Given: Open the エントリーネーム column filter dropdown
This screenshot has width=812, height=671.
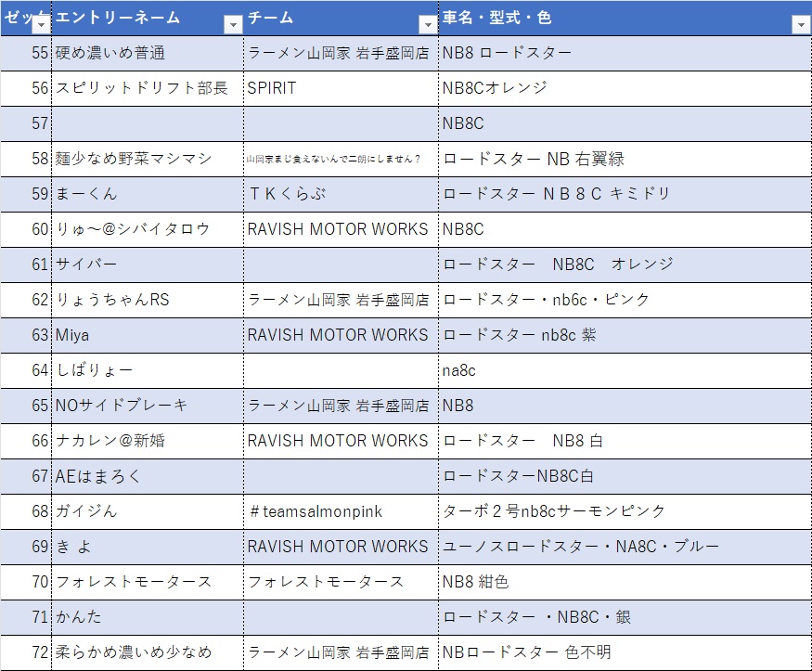Looking at the screenshot, I should [x=233, y=26].
